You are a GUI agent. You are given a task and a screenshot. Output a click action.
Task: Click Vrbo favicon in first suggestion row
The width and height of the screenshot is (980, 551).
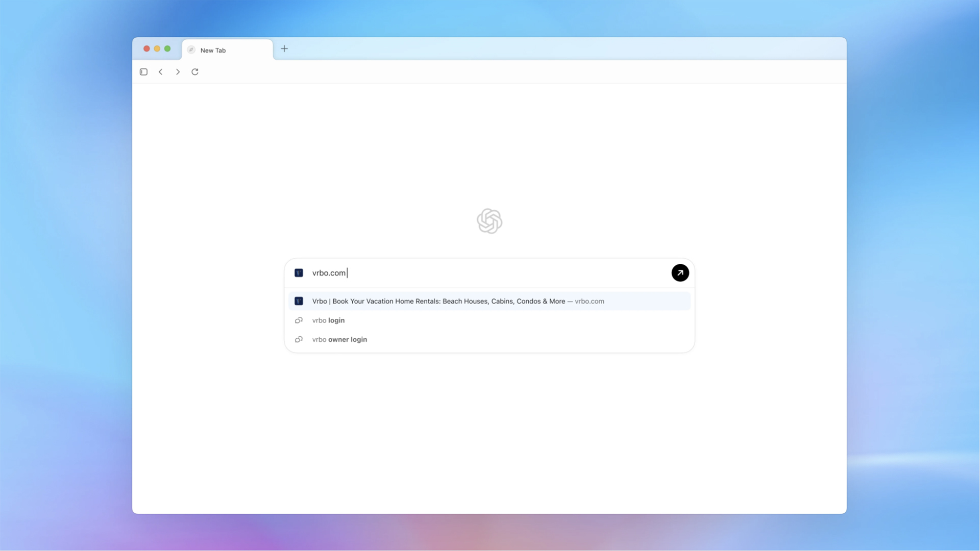299,301
